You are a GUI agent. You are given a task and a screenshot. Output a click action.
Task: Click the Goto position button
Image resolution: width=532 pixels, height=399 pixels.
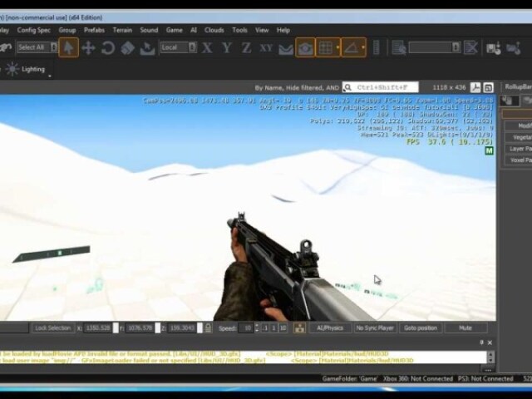[421, 328]
